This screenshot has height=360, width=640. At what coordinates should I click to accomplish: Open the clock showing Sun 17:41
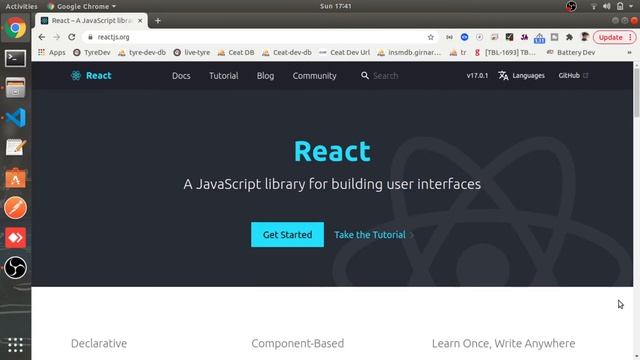click(x=336, y=6)
